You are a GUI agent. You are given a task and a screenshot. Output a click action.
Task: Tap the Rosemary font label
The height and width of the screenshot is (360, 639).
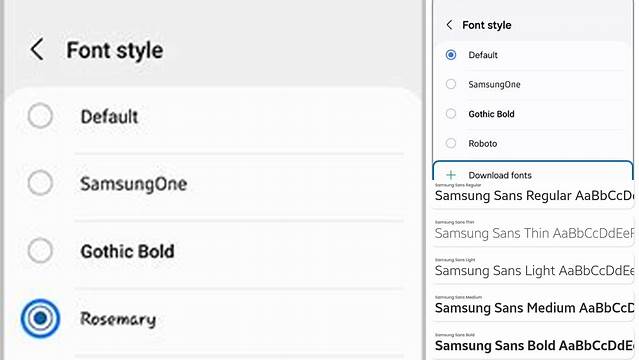(118, 319)
